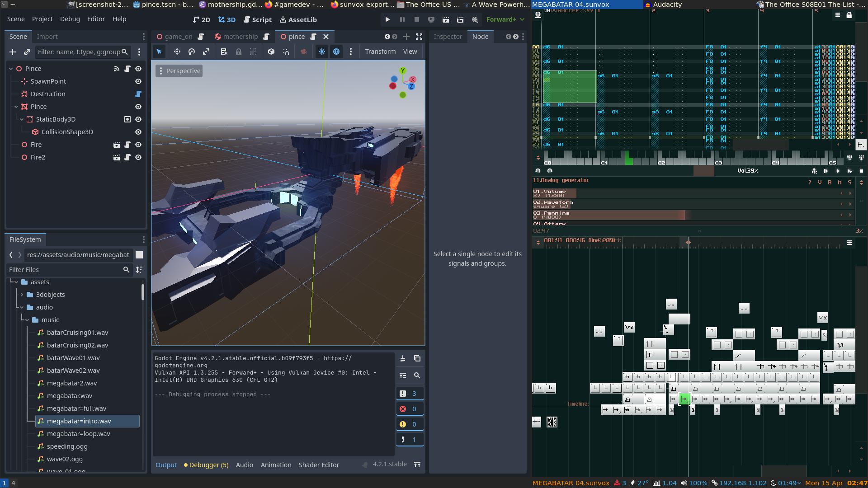Image resolution: width=868 pixels, height=488 pixels.
Task: Click the clear output broom icon
Action: coord(403,358)
